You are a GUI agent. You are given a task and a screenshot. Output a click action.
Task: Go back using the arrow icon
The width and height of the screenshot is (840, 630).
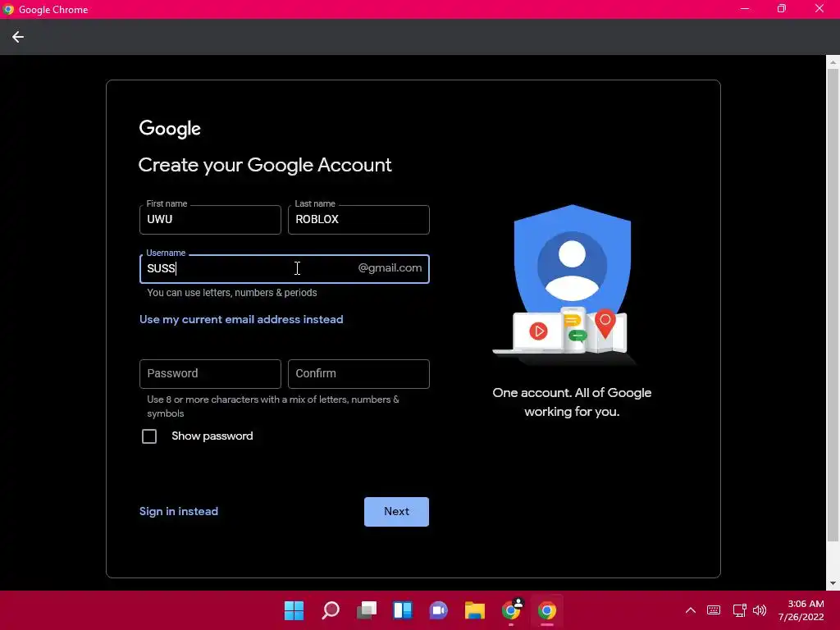coord(18,37)
